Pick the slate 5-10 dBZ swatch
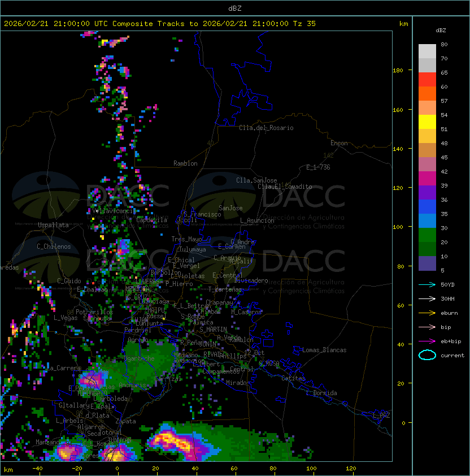 click(x=427, y=263)
